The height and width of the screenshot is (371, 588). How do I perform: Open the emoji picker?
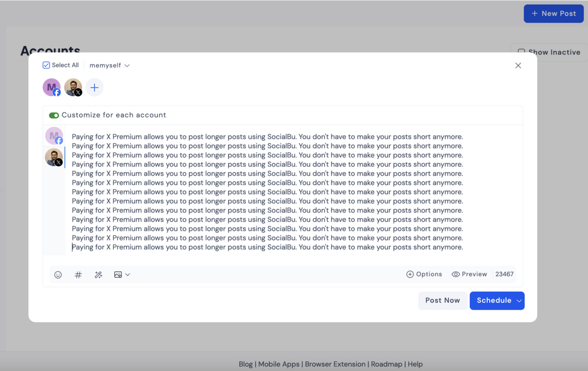[x=58, y=274]
